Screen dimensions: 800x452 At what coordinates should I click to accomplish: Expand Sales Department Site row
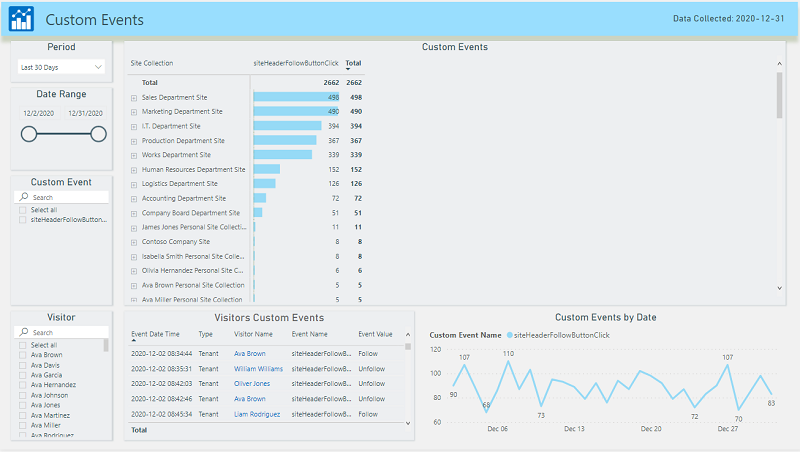pyautogui.click(x=134, y=97)
